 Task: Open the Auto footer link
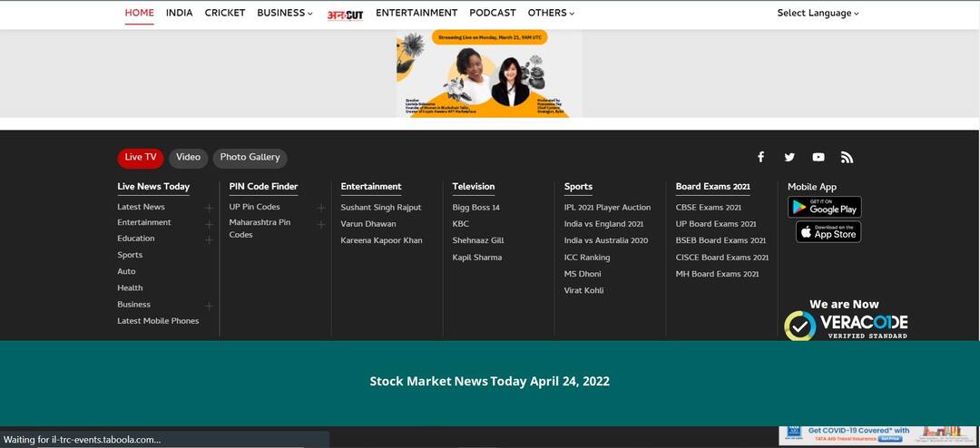point(126,272)
